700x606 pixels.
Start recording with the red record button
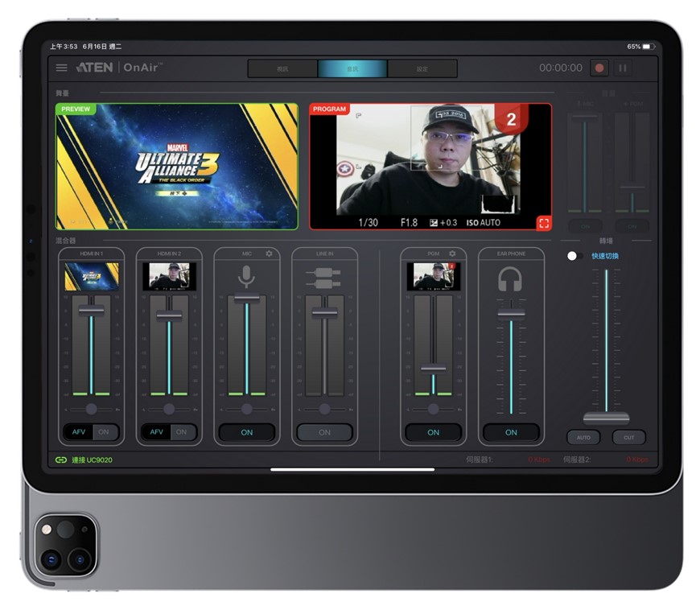pyautogui.click(x=599, y=68)
